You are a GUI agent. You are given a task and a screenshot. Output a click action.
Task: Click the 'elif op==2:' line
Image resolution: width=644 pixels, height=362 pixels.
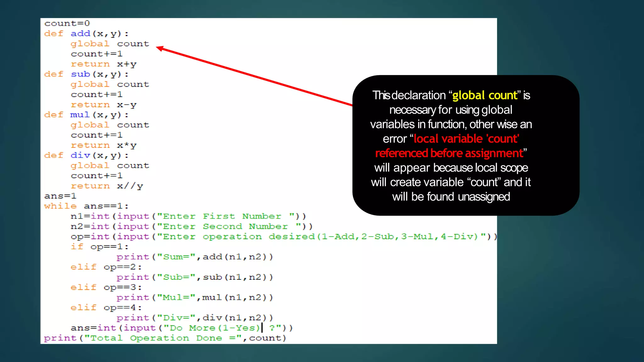pyautogui.click(x=106, y=267)
